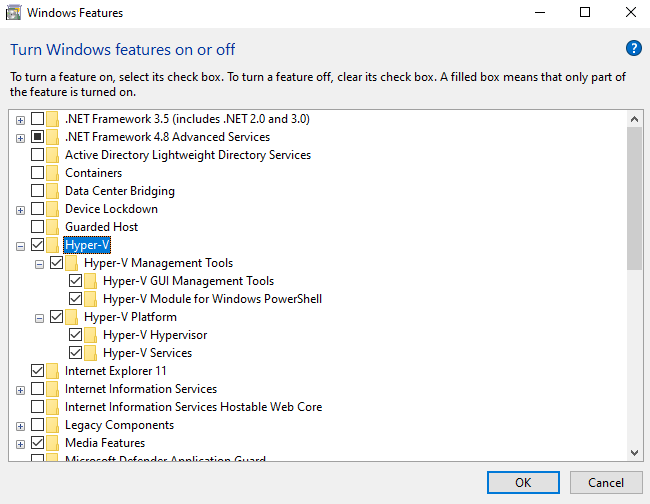Click the folder icon beside Containers
Screen dimensions: 650x504
click(53, 173)
